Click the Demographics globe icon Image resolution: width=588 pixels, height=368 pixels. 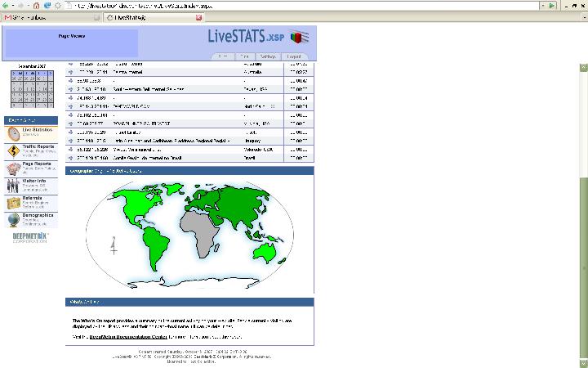[x=14, y=221]
